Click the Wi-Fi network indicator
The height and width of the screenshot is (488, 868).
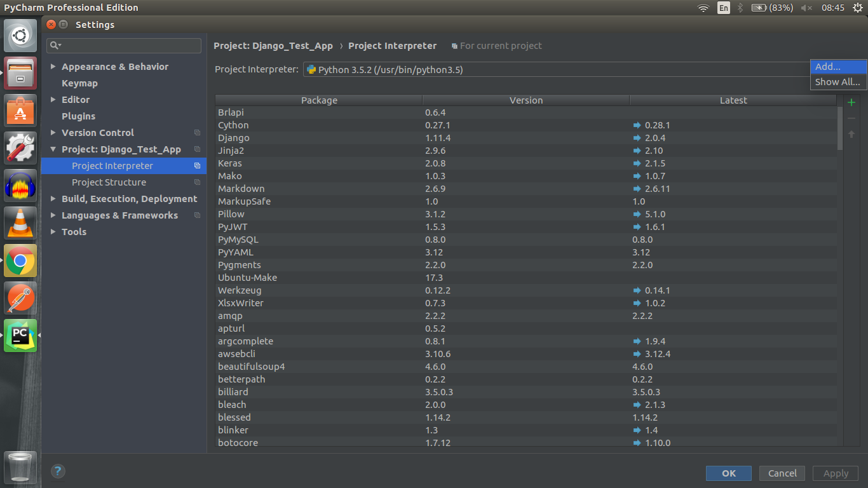[x=703, y=8]
